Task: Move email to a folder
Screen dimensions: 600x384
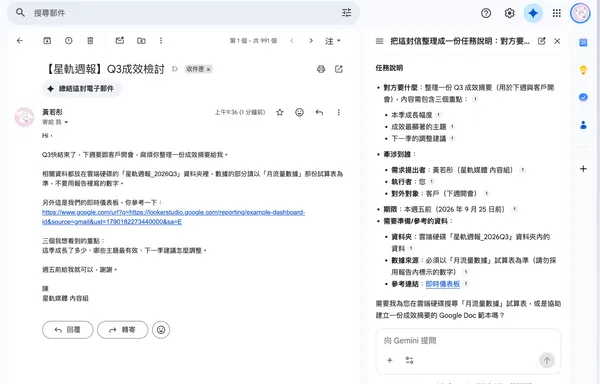Action: tap(141, 41)
